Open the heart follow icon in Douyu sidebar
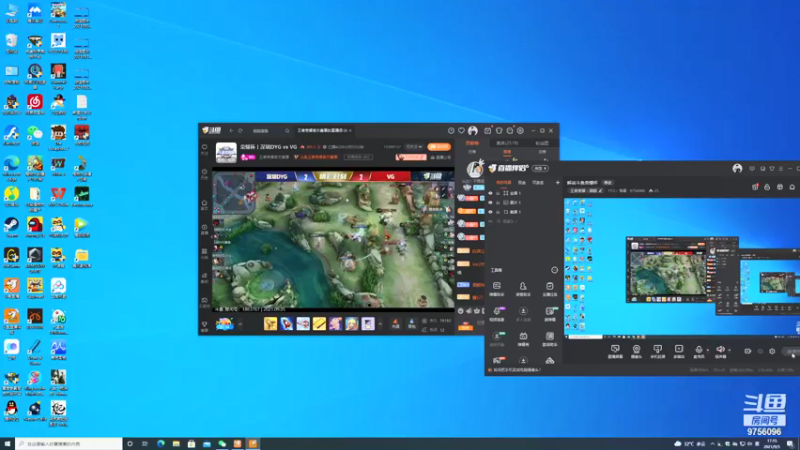The width and height of the screenshot is (800, 450). pos(205,148)
